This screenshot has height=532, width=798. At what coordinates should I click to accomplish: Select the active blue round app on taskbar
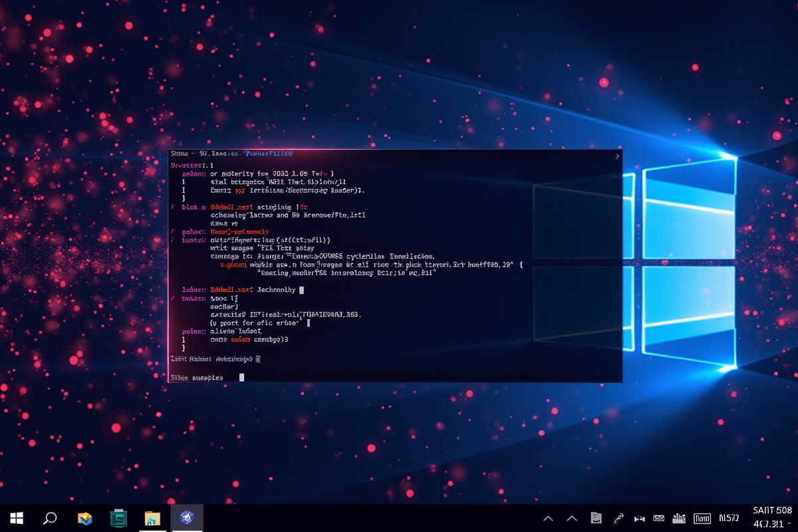[x=187, y=518]
